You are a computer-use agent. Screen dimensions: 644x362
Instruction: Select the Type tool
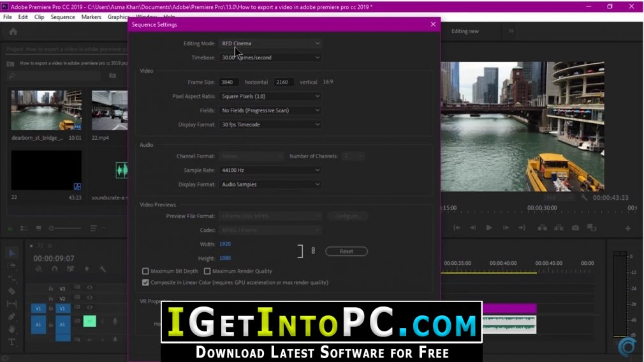click(x=12, y=342)
